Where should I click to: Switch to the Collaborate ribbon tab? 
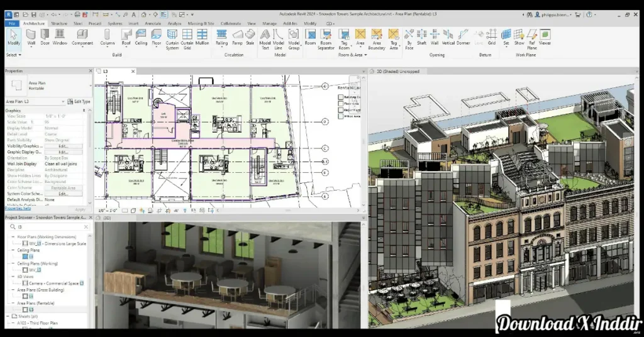point(230,23)
